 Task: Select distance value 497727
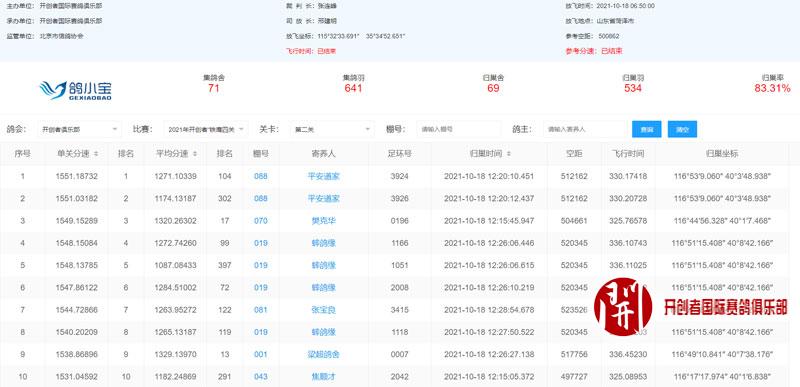574,377
